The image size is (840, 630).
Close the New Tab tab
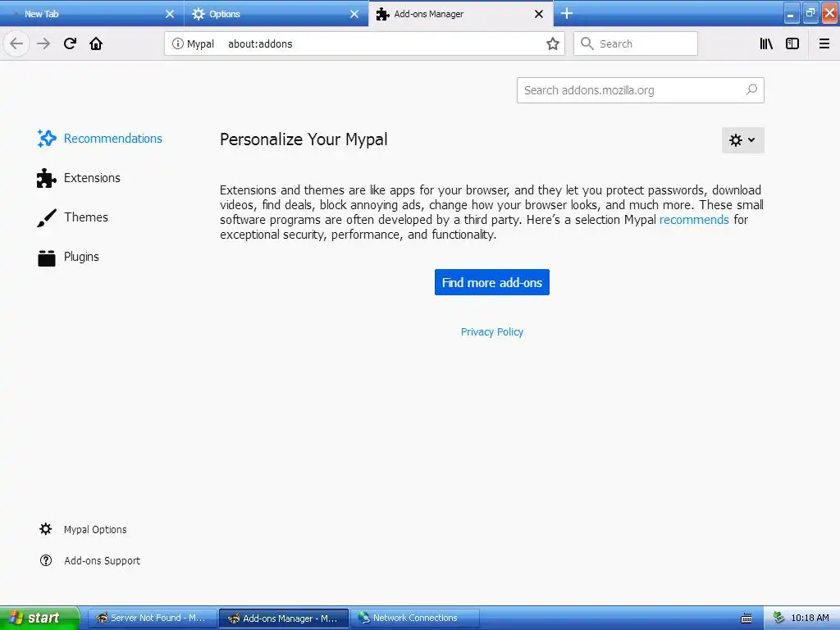(x=170, y=14)
